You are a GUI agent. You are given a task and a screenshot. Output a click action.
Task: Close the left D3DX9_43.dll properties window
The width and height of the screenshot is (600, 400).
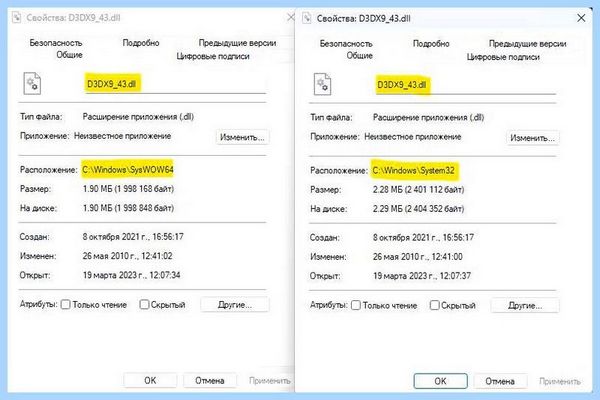[x=290, y=17]
